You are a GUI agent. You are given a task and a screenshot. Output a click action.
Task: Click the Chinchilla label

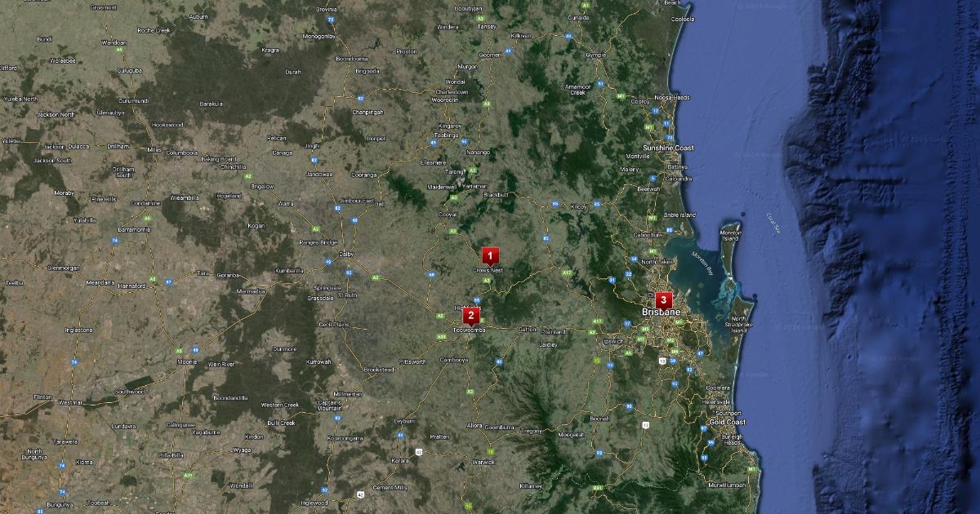(234, 166)
